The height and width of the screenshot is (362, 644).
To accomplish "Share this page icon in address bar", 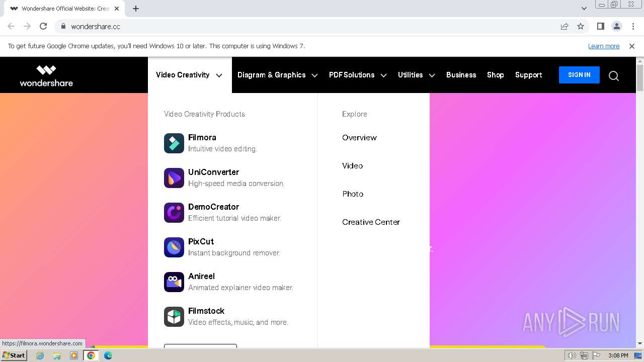I will [x=565, y=27].
